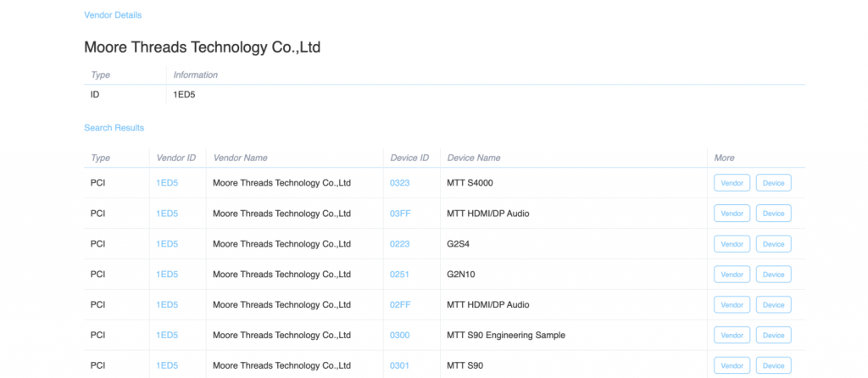Image resolution: width=868 pixels, height=378 pixels.
Task: Open device ID link 03FF
Action: tap(400, 213)
